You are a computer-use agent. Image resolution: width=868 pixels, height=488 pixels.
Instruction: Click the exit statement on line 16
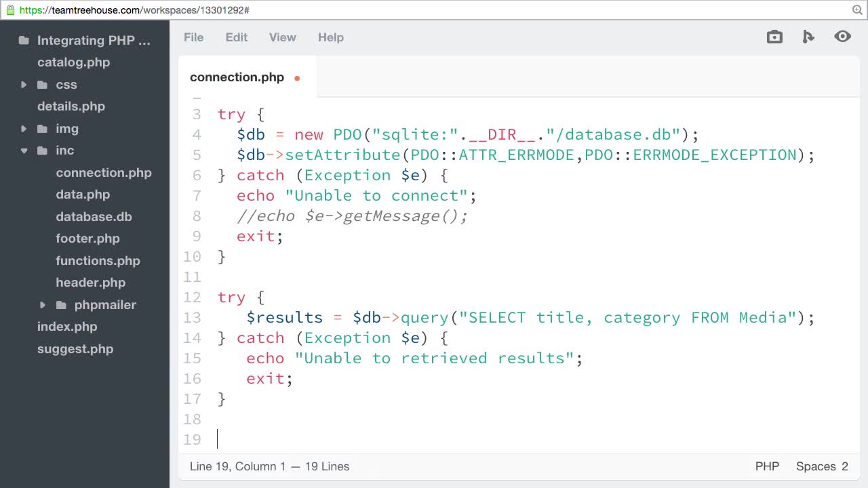[x=265, y=378]
